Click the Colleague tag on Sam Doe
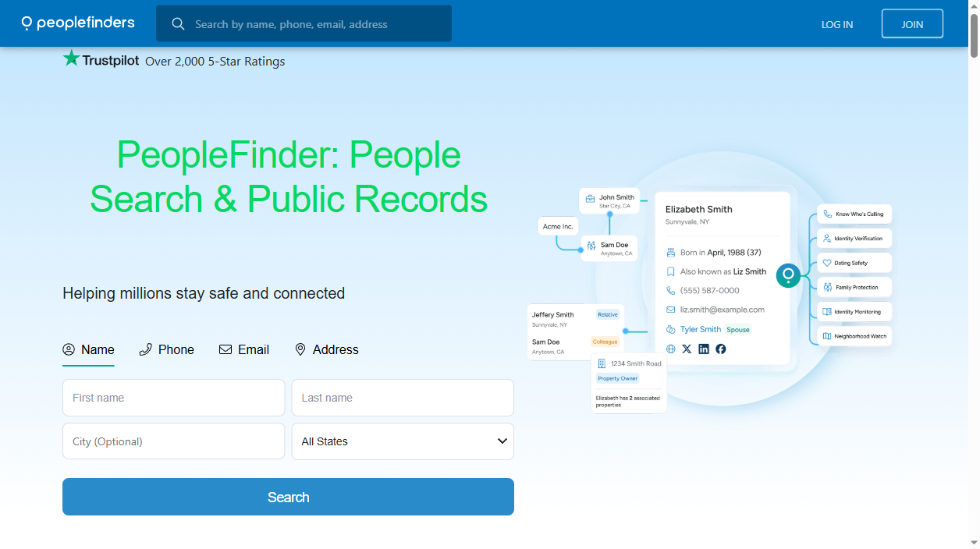Image resolution: width=980 pixels, height=549 pixels. [x=605, y=342]
